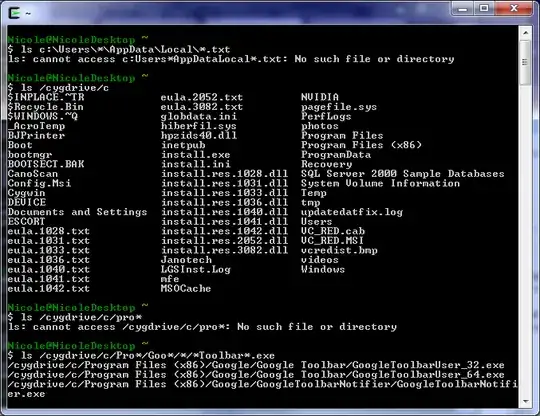540x416 pixels.
Task: Click the 'System Volume Information' entry
Action: (381, 183)
